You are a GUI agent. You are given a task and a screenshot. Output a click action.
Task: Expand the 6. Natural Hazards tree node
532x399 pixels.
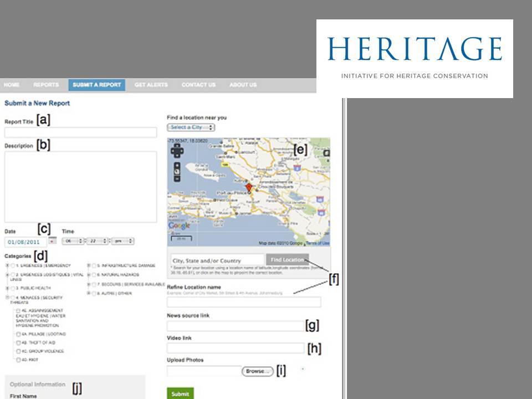(89, 275)
